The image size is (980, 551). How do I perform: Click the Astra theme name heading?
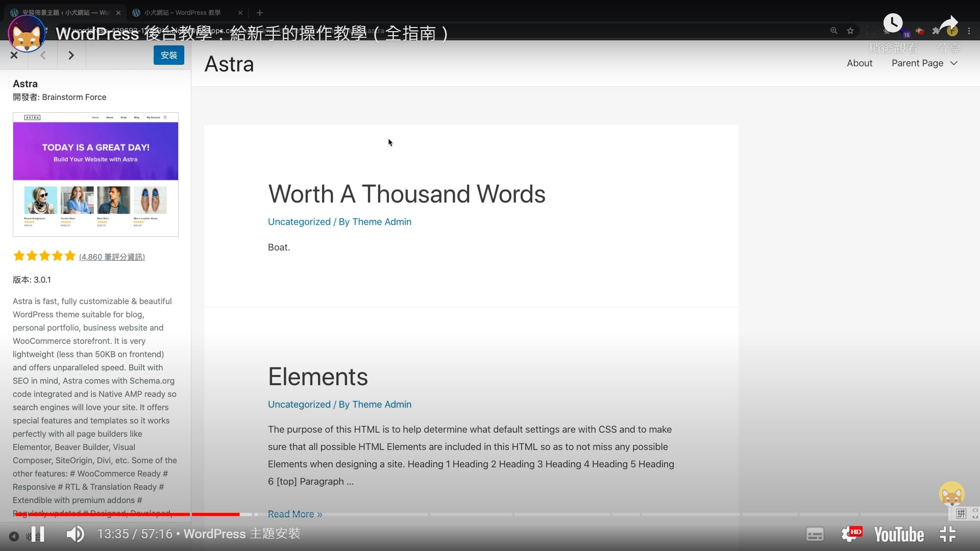pos(25,84)
